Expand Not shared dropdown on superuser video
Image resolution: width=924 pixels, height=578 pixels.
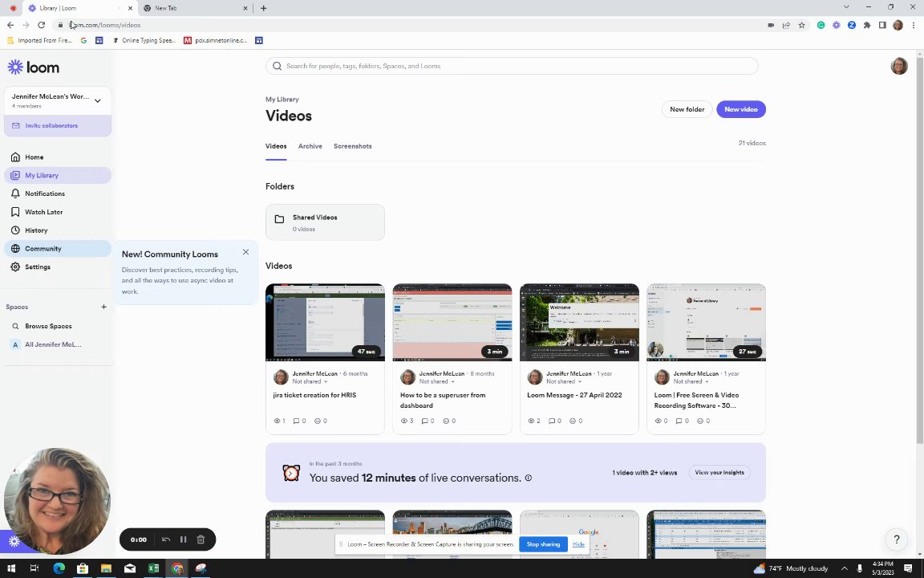tap(437, 381)
